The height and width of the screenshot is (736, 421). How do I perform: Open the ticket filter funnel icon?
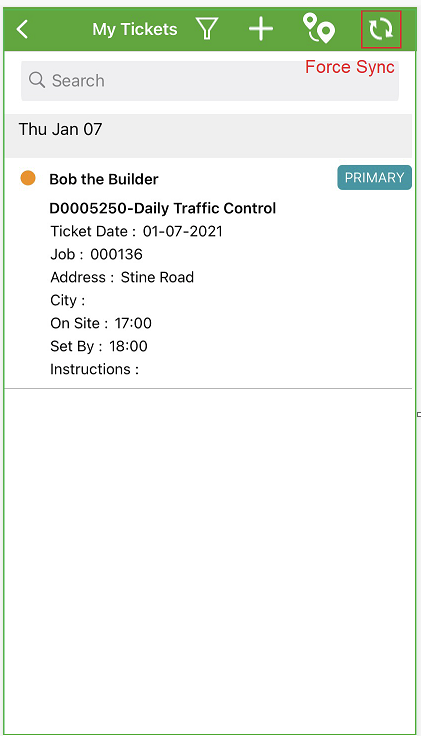point(207,29)
